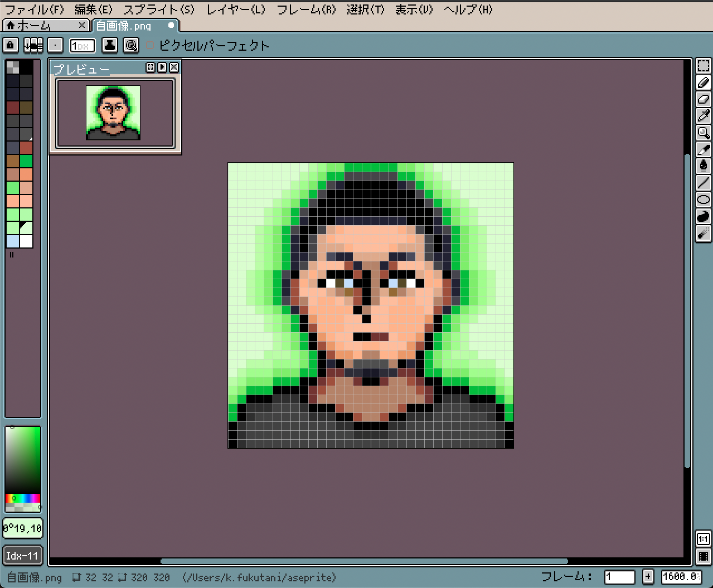The width and height of the screenshot is (713, 588).
Task: Click the frame number field showing 1
Action: point(620,577)
